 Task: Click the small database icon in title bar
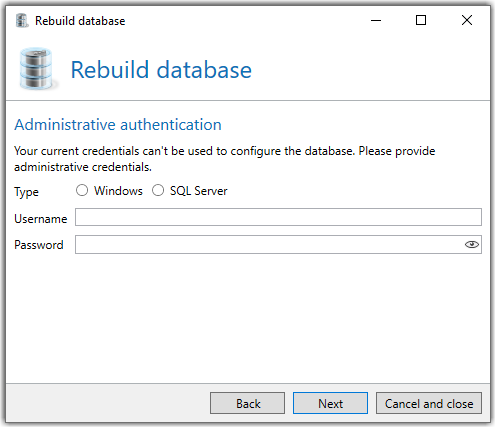click(x=22, y=21)
